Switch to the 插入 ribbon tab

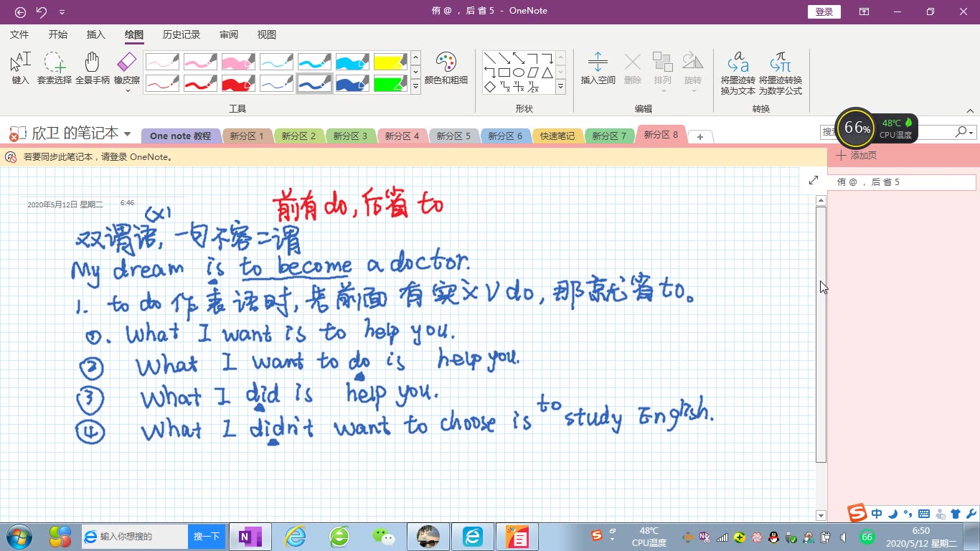click(x=95, y=34)
